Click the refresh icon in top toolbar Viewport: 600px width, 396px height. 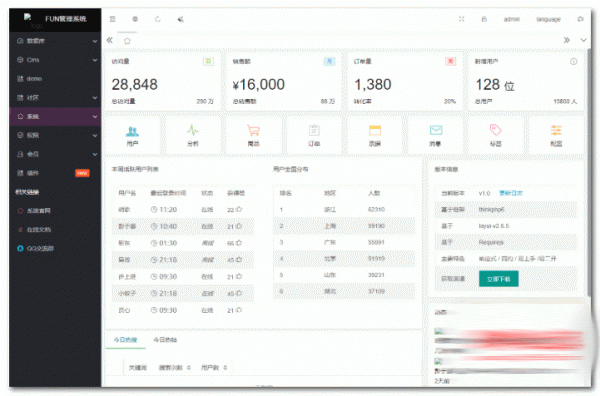(x=158, y=19)
